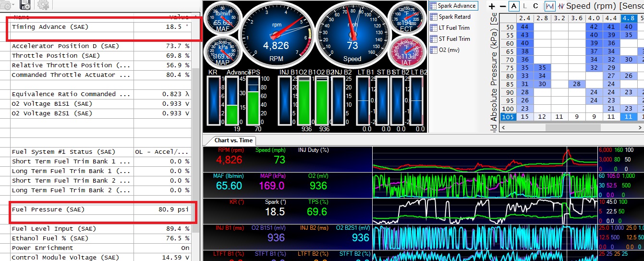Viewport: 644px width, 261px height.
Task: Select LT Fuel Trim table
Action: (x=454, y=28)
